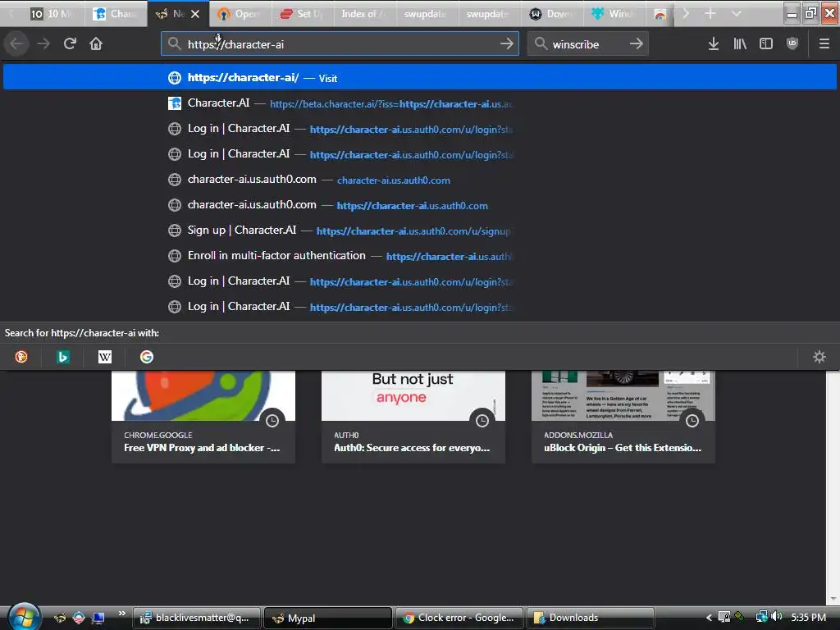This screenshot has height=630, width=840.
Task: Click the Show Desktop quick launch icon
Action: point(98,618)
